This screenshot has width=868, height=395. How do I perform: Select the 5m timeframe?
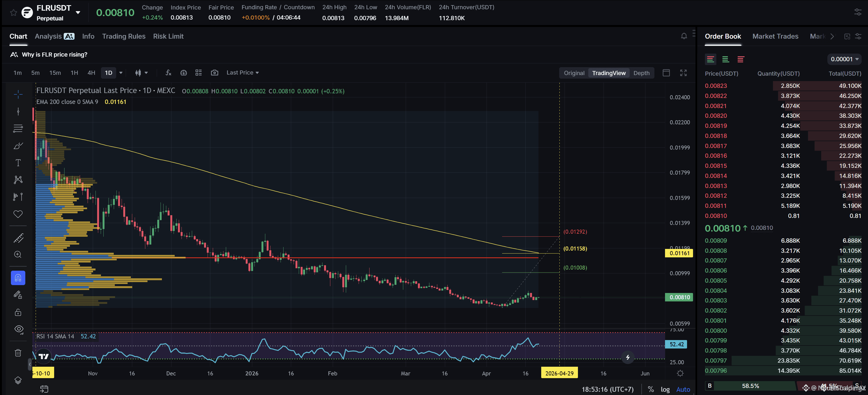point(35,73)
